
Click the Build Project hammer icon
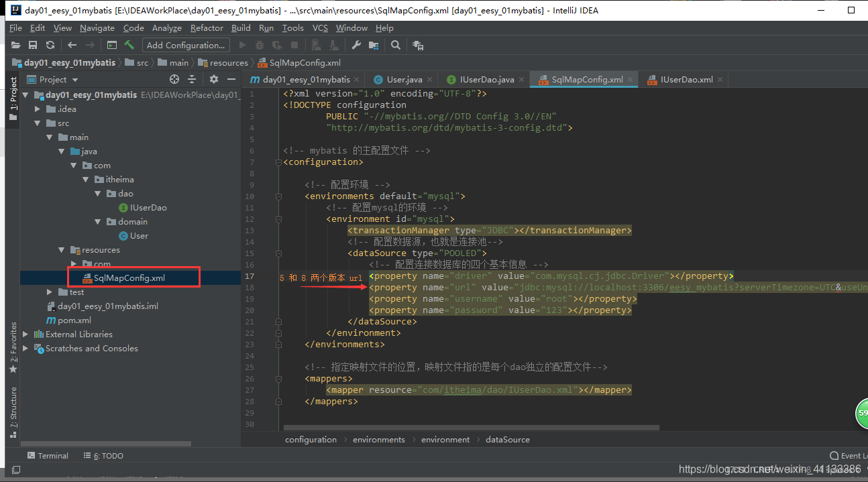tap(129, 45)
